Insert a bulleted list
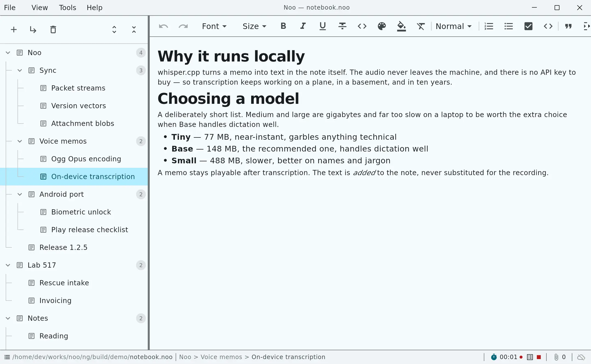Viewport: 591px width, 364px height. (x=508, y=26)
